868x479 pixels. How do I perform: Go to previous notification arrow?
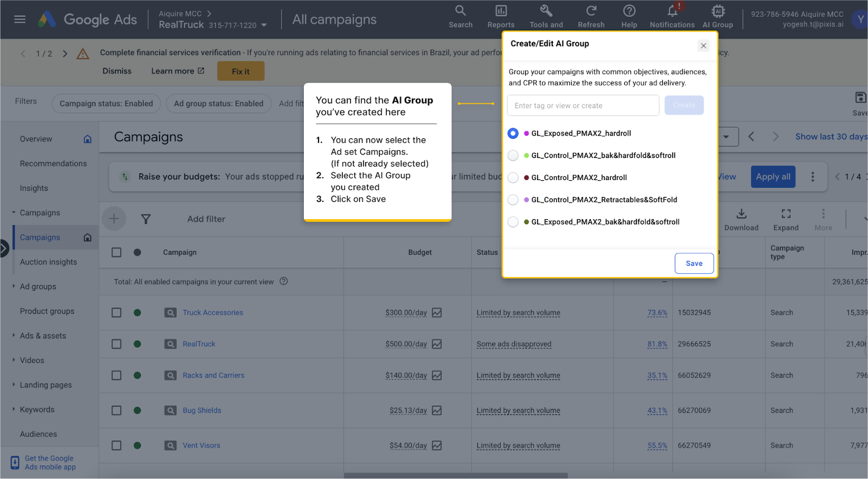23,54
